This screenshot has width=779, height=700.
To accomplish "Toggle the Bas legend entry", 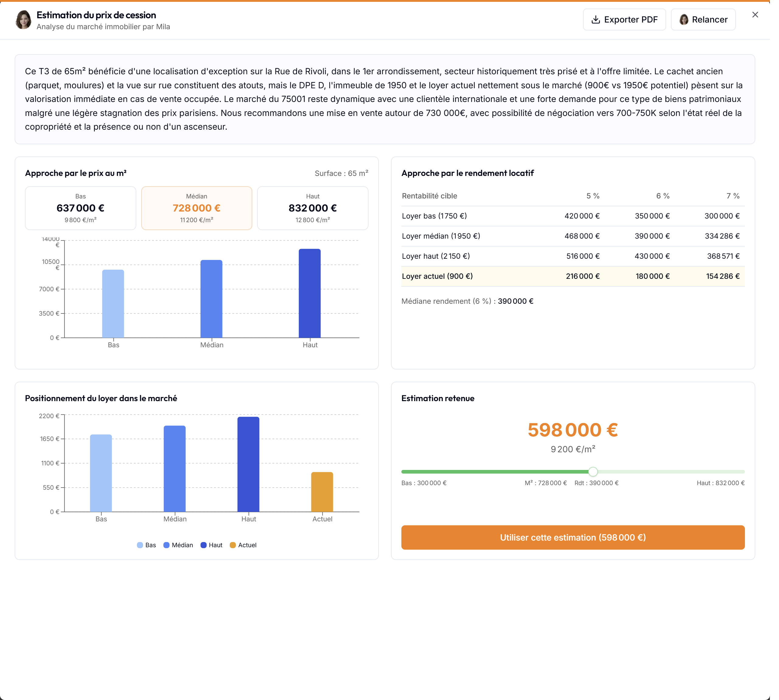I will click(146, 545).
